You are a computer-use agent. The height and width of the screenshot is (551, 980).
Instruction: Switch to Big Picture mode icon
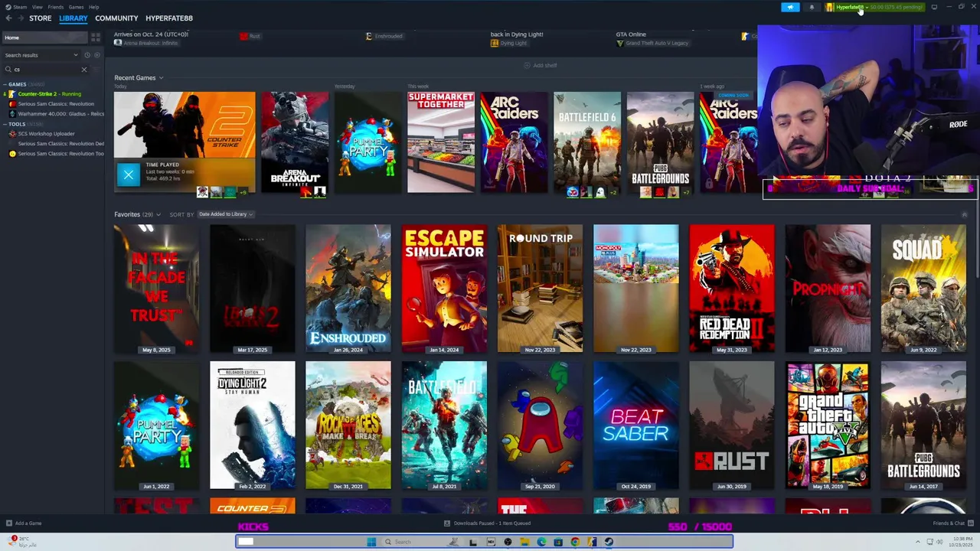click(x=934, y=7)
